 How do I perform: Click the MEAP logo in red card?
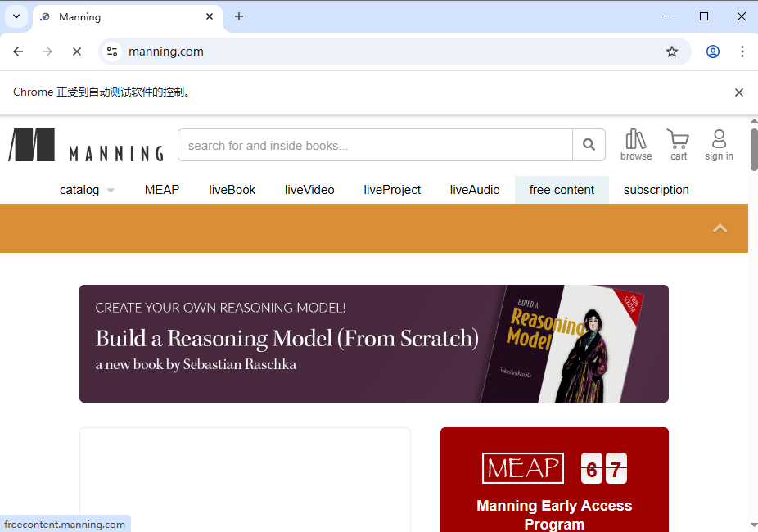pos(522,468)
